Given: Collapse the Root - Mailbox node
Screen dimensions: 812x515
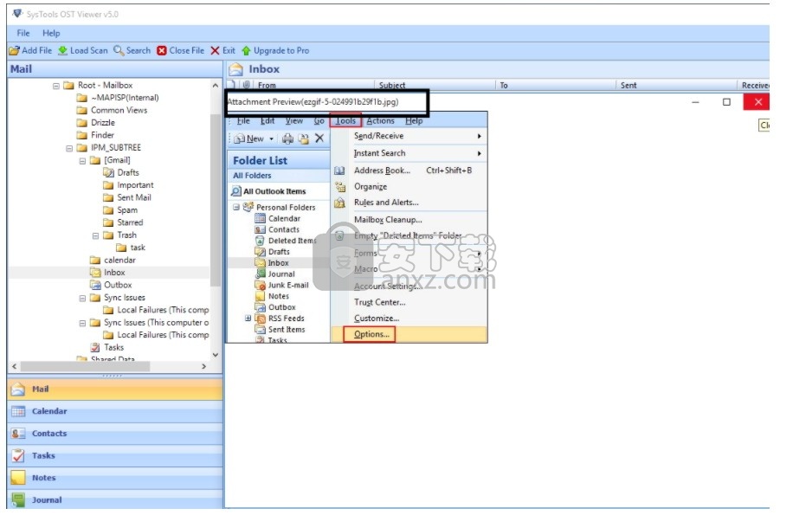Looking at the screenshot, I should (56, 86).
